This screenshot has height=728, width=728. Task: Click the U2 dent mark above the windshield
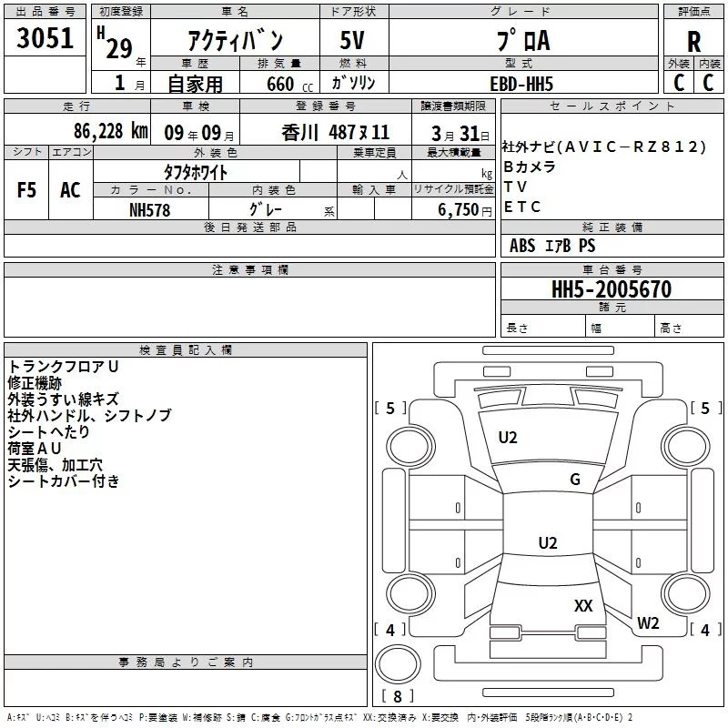pos(508,438)
